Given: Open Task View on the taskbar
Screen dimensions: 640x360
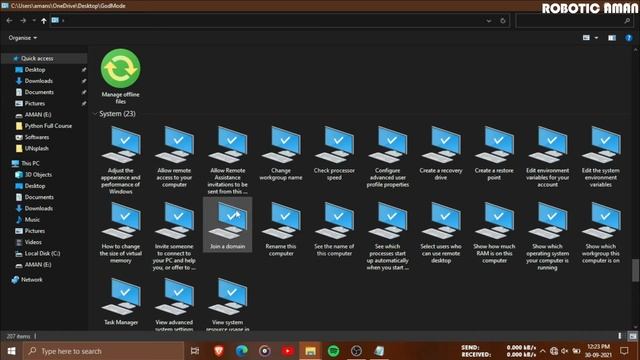Looking at the screenshot, I should pos(195,351).
